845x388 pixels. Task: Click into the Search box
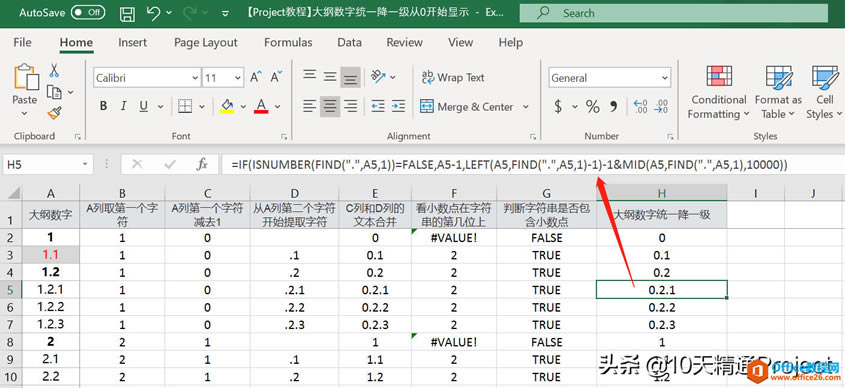(x=674, y=13)
